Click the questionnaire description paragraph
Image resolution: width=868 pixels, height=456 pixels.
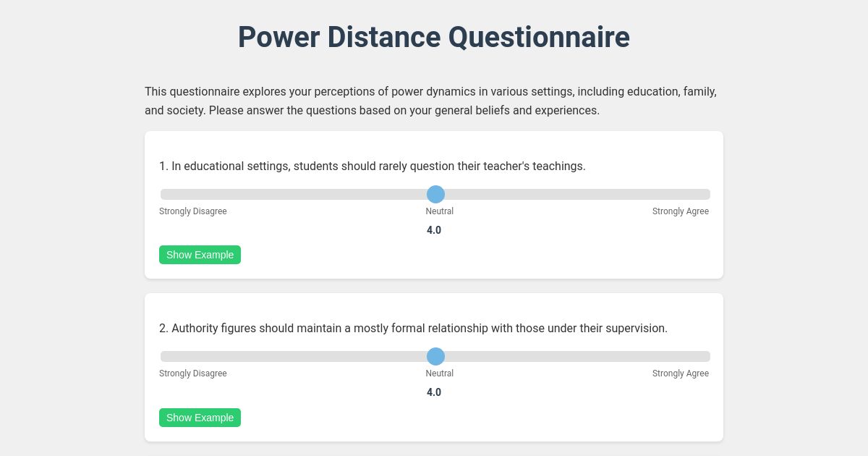(430, 101)
